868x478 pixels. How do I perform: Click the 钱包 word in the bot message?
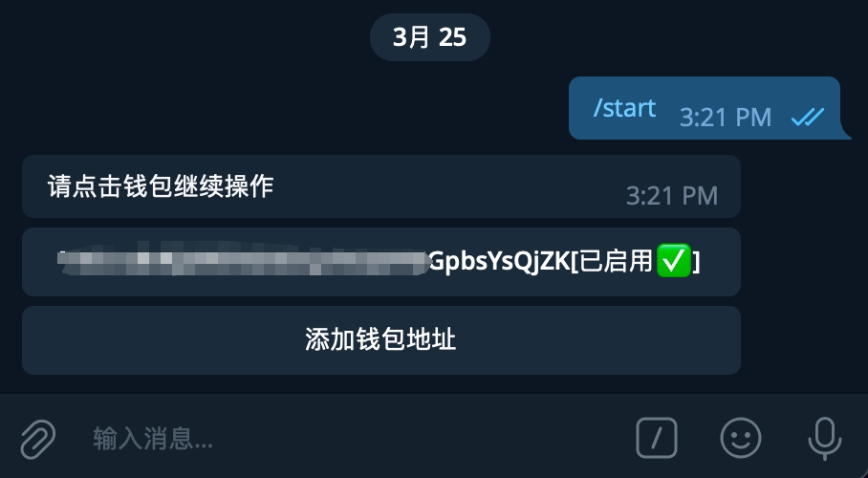[148, 186]
